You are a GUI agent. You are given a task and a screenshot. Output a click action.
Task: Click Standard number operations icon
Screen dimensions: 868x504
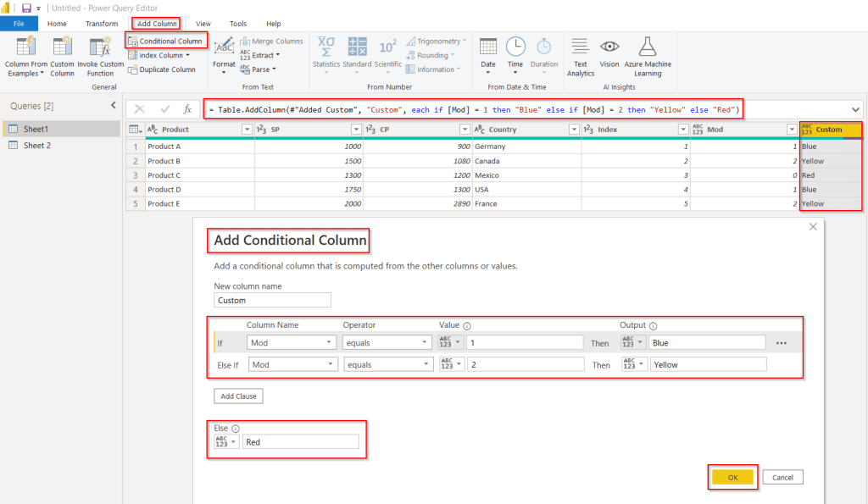(x=357, y=47)
